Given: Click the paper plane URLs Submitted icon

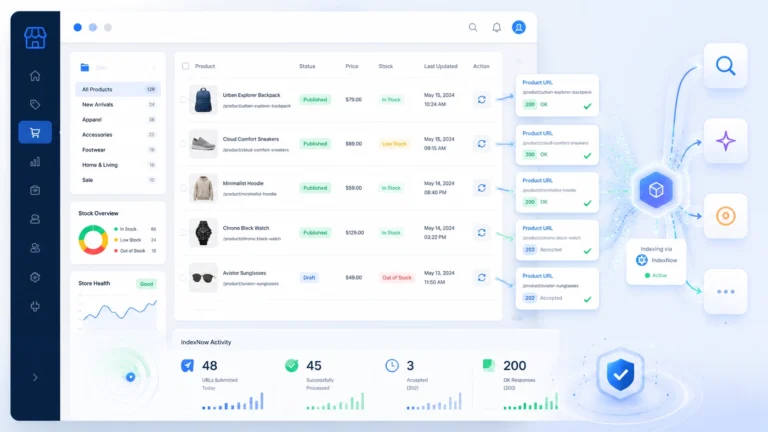Looking at the screenshot, I should 188,365.
